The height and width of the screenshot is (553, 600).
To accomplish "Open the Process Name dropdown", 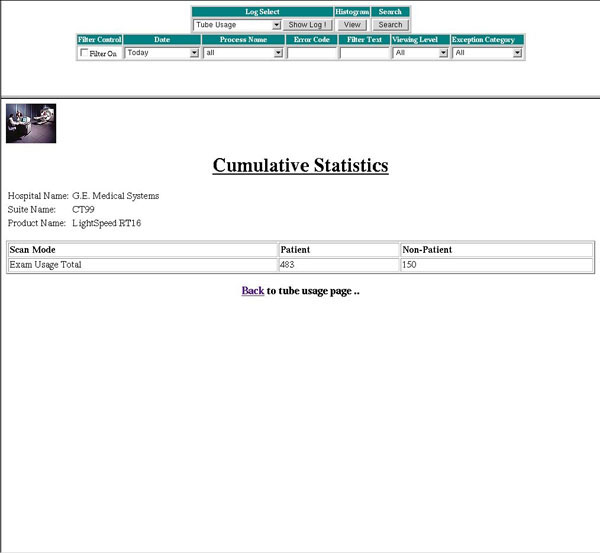I will pyautogui.click(x=244, y=53).
